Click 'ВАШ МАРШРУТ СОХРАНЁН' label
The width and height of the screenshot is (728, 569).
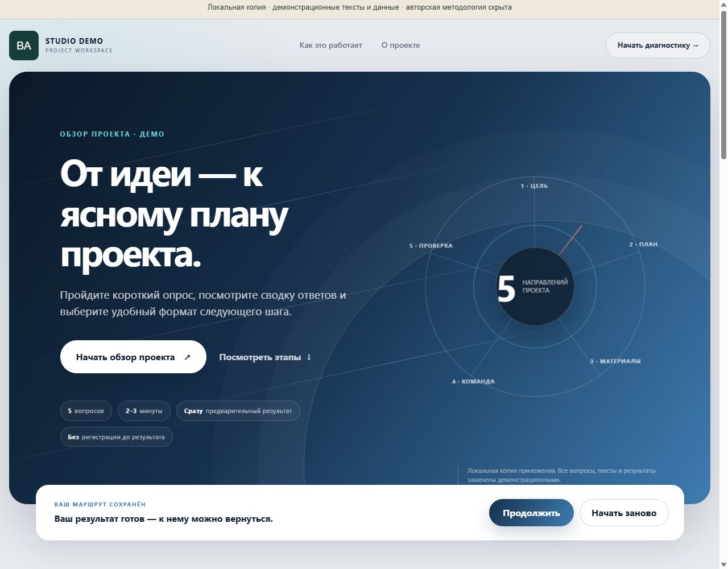coord(100,505)
